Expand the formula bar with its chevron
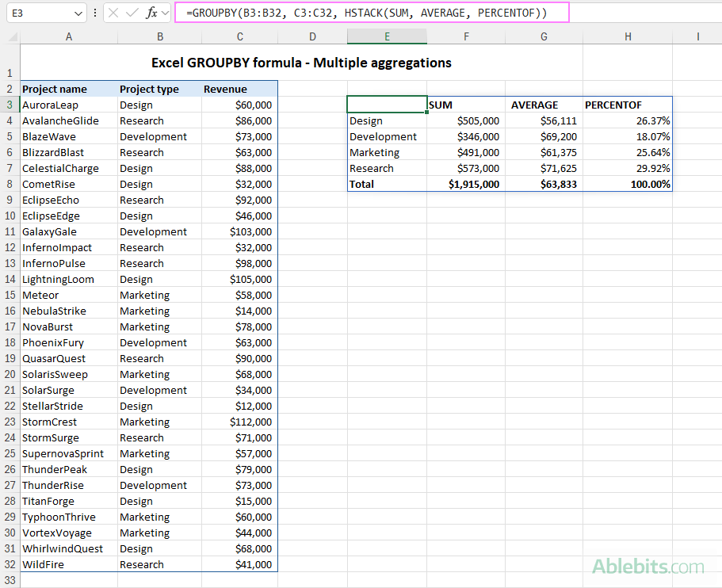This screenshot has height=588, width=722. point(165,12)
